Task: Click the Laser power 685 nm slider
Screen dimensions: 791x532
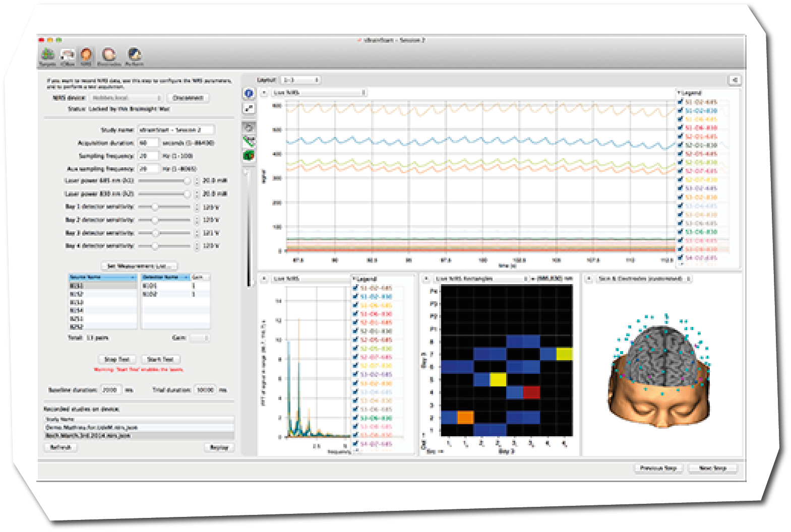Action: point(165,180)
